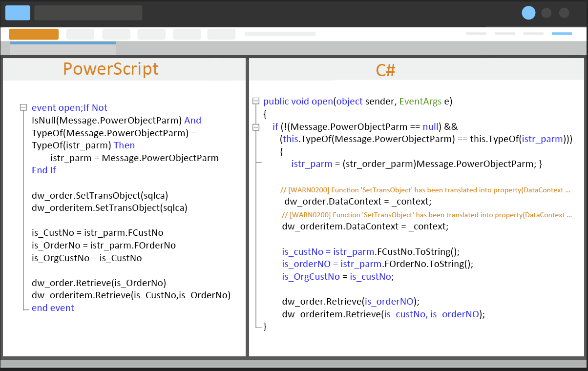Click 'IsNull(Message.PowerObjectParm) And' line
Viewport: 588px width, 371px height.
(x=116, y=121)
